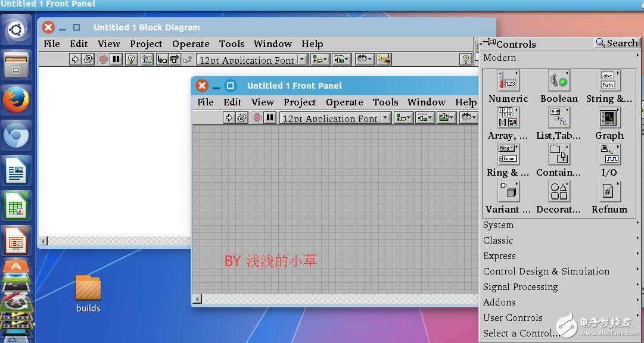Viewport: 644px width, 343px height.
Task: Open Firefox from the Ubuntu launcher
Action: pos(16,100)
